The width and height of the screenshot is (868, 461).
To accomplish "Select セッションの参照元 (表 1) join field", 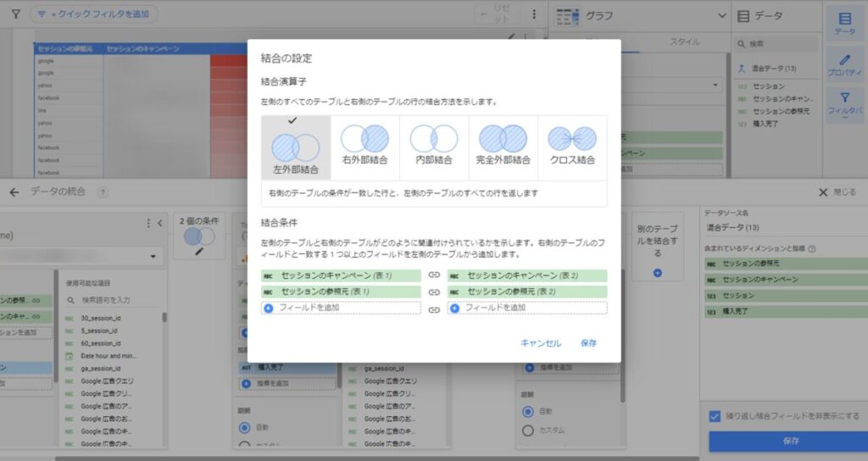I will [341, 292].
